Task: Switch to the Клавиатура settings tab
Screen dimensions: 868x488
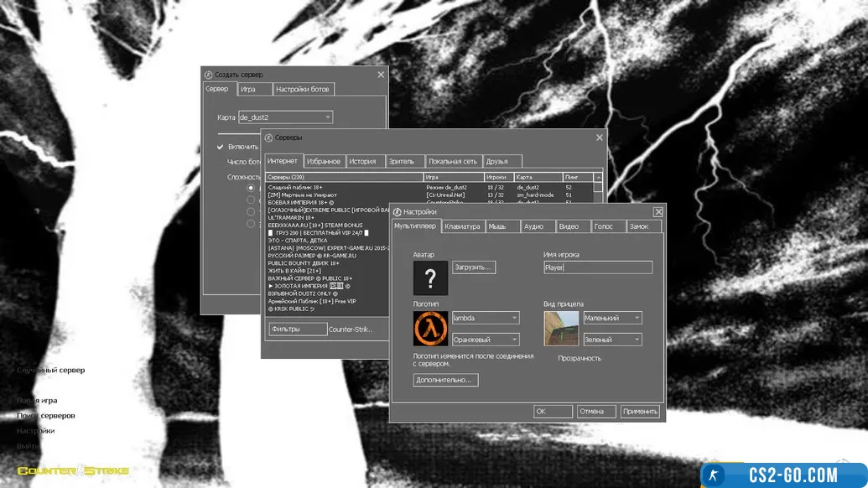Action: tap(463, 226)
